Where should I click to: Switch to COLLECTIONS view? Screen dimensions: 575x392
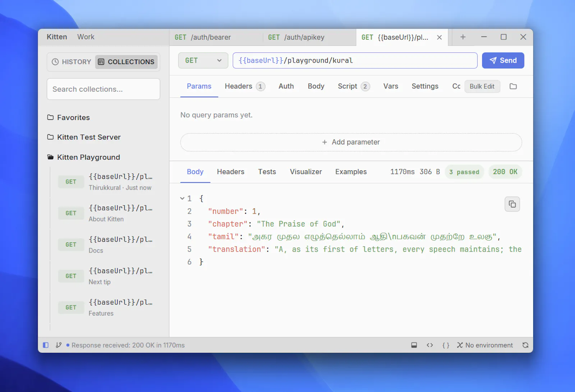click(126, 62)
